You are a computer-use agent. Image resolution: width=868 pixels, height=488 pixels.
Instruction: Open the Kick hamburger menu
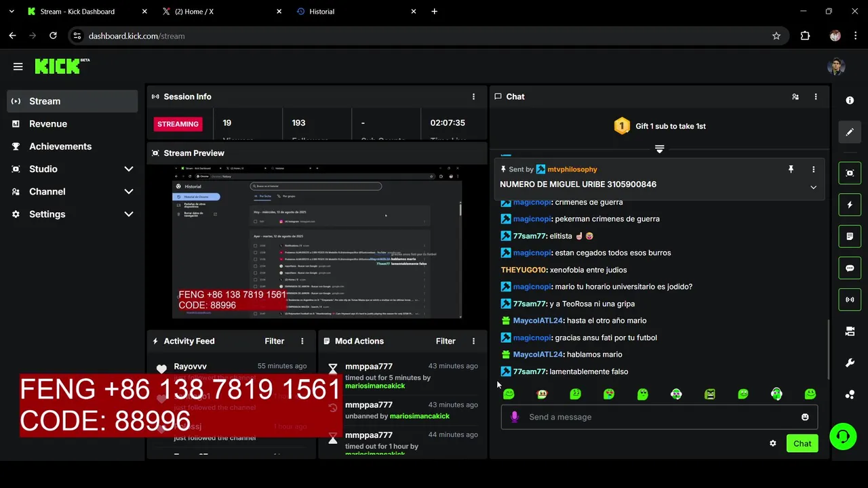[18, 66]
